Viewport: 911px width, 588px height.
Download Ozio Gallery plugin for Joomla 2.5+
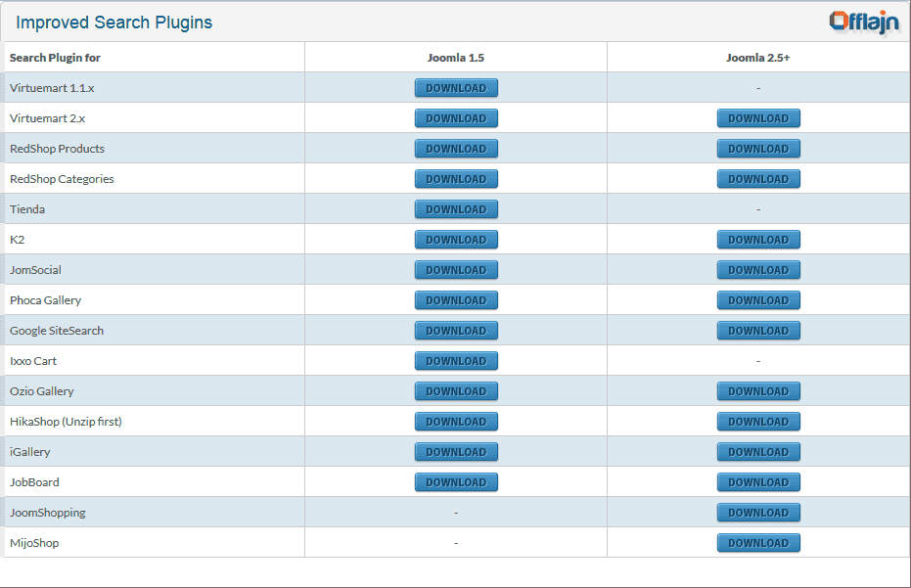[758, 391]
